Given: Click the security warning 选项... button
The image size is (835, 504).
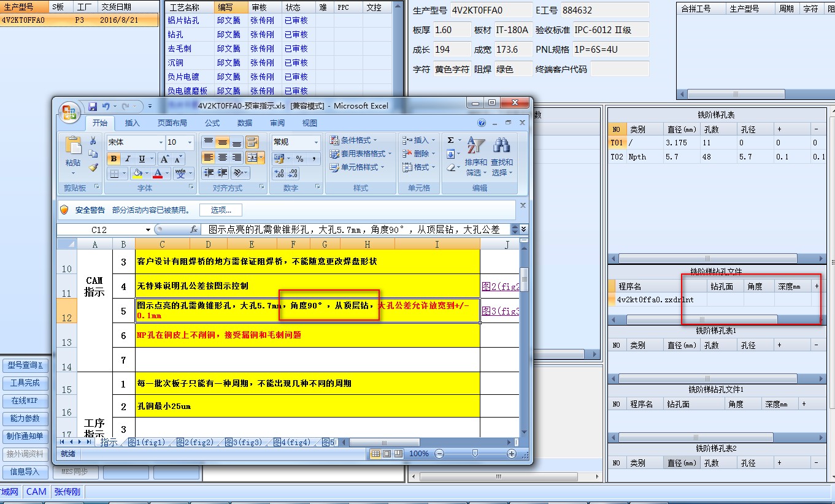Looking at the screenshot, I should pyautogui.click(x=221, y=210).
